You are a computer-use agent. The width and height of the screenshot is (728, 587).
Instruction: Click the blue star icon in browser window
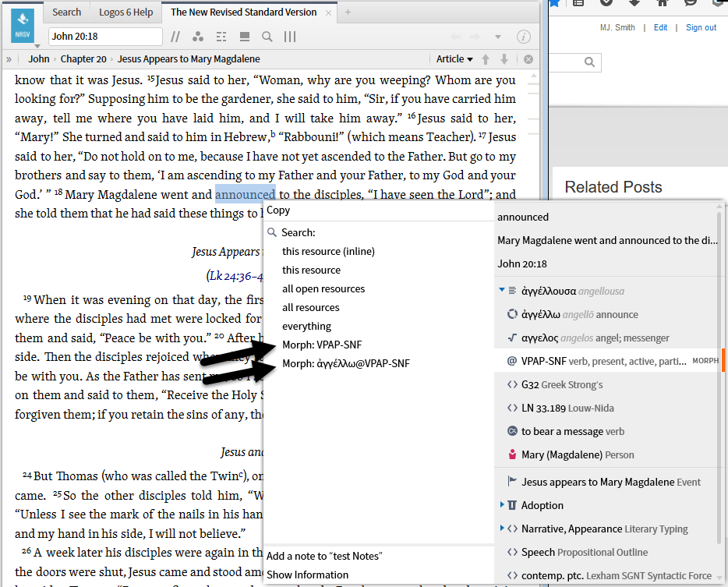(554, 3)
